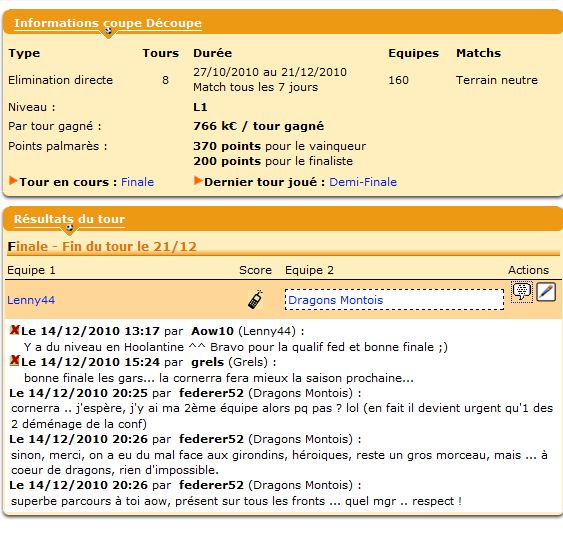Click the Aow10 username in comments
The height and width of the screenshot is (550, 563).
tap(212, 331)
